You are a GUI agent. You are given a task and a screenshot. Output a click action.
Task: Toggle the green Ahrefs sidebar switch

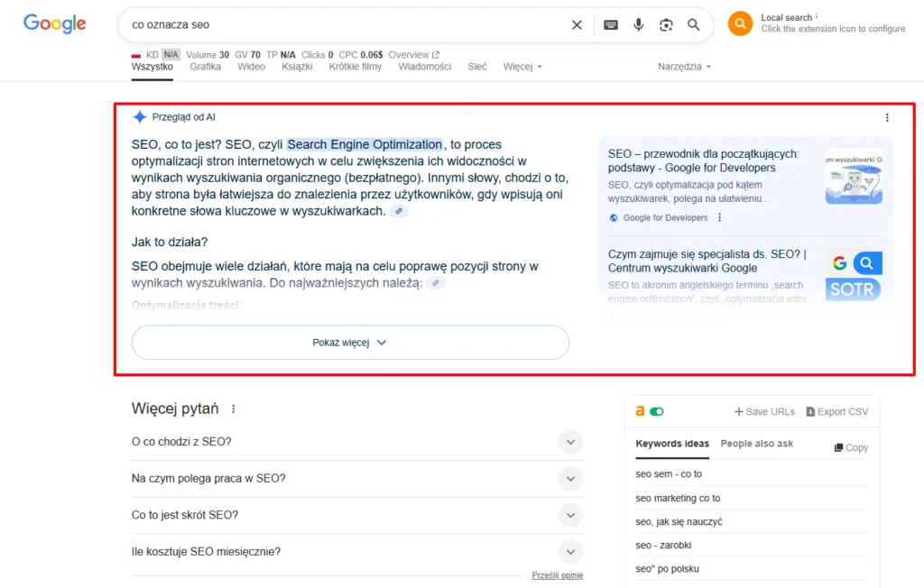tap(657, 411)
